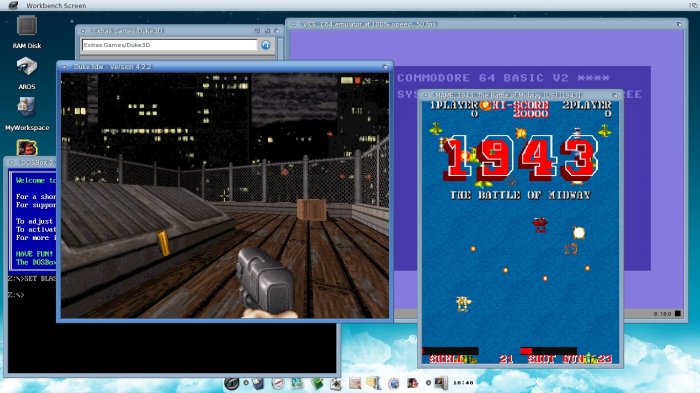
Task: Open the yellow folder icon in dock
Action: coord(373,383)
